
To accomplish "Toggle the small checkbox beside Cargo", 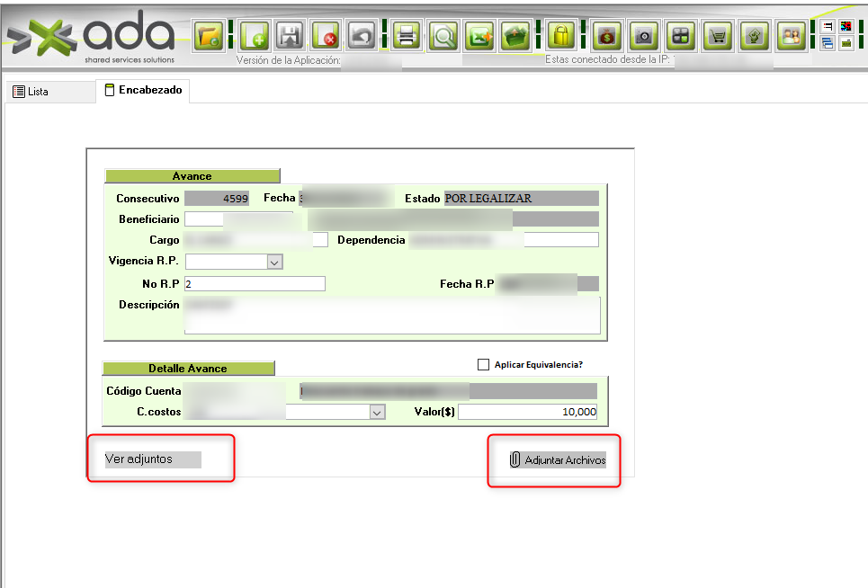I will point(320,240).
